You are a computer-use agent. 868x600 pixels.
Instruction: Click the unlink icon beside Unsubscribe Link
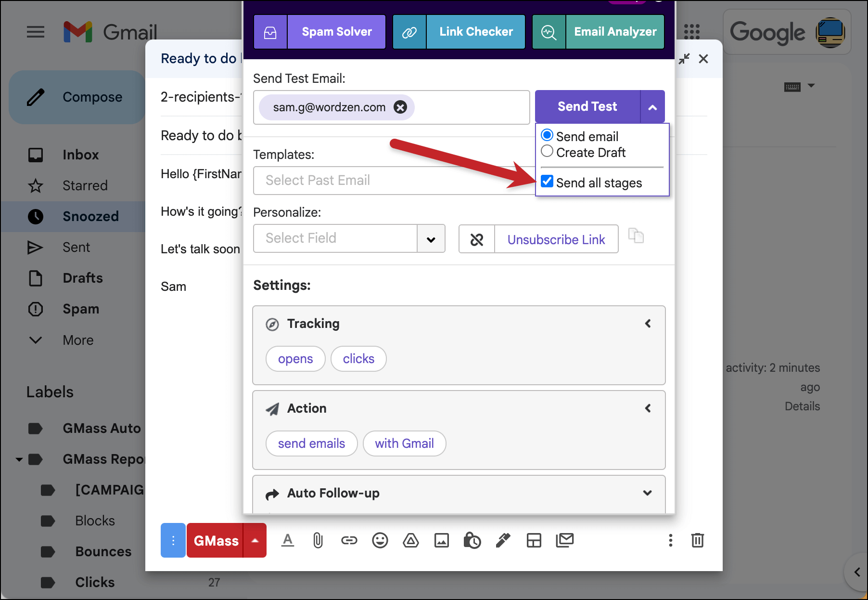click(x=477, y=239)
